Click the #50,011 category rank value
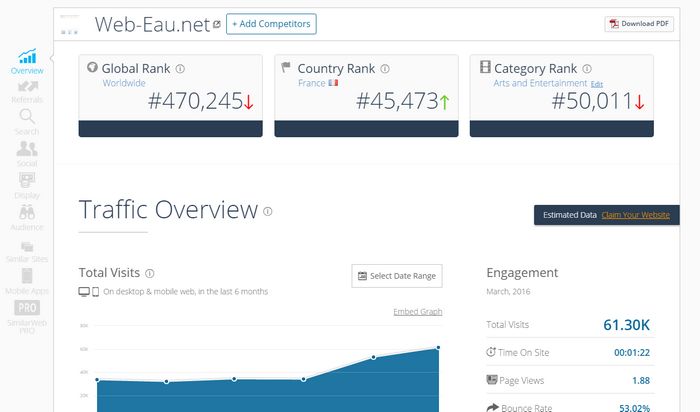Viewport: 700px width, 412px height. [x=592, y=101]
